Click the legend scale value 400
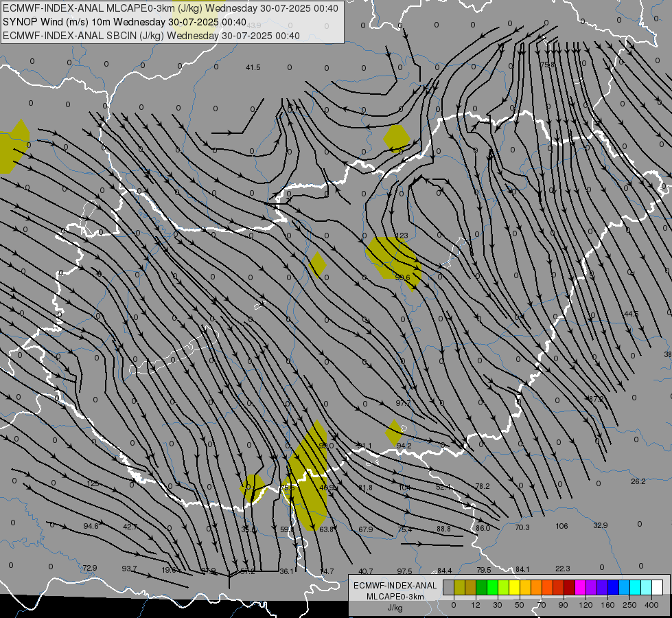This screenshot has height=618, width=672. pyautogui.click(x=651, y=605)
